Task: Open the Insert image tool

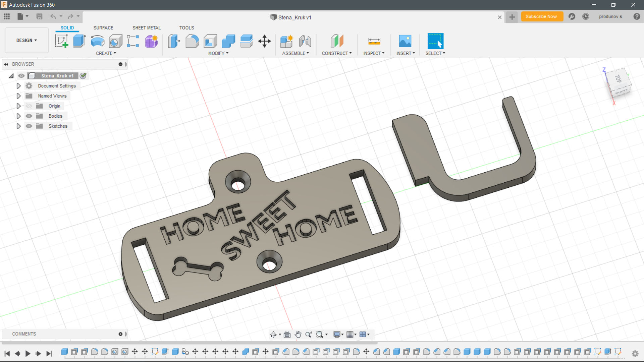Action: [x=405, y=41]
